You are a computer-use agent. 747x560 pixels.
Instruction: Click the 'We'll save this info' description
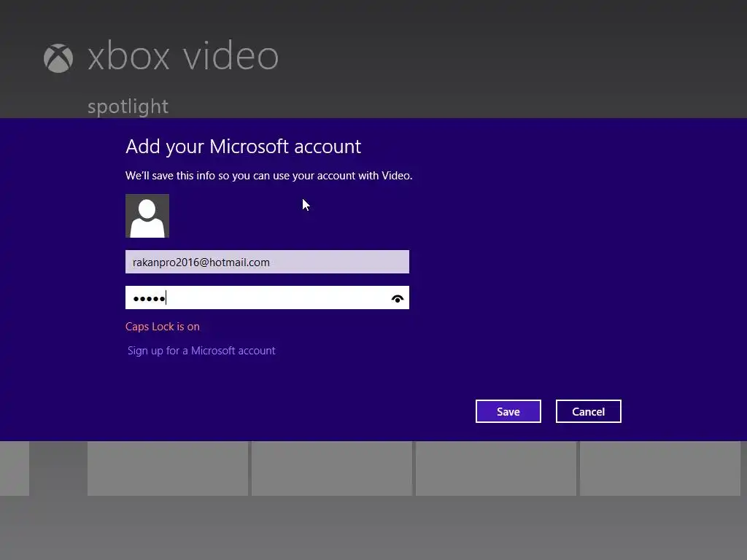(268, 176)
